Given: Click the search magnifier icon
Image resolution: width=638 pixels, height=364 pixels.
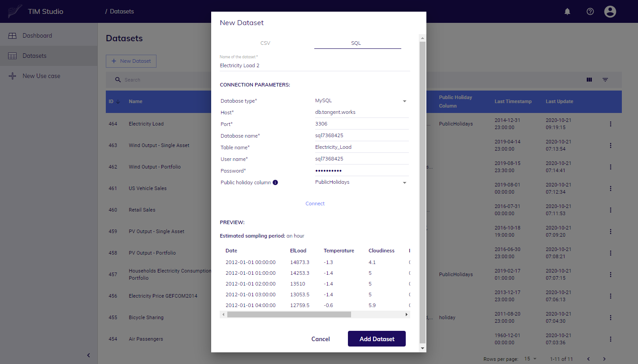Looking at the screenshot, I should 118,80.
